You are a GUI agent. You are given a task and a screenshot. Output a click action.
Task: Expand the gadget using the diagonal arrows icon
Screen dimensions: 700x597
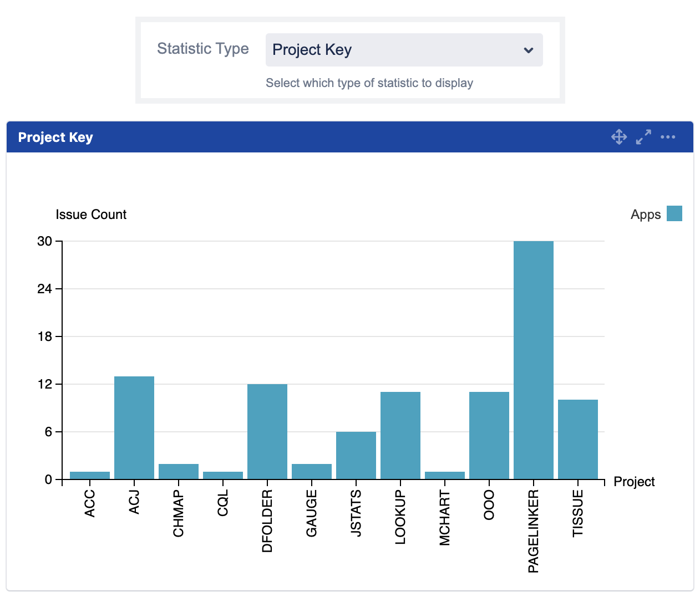tap(643, 136)
